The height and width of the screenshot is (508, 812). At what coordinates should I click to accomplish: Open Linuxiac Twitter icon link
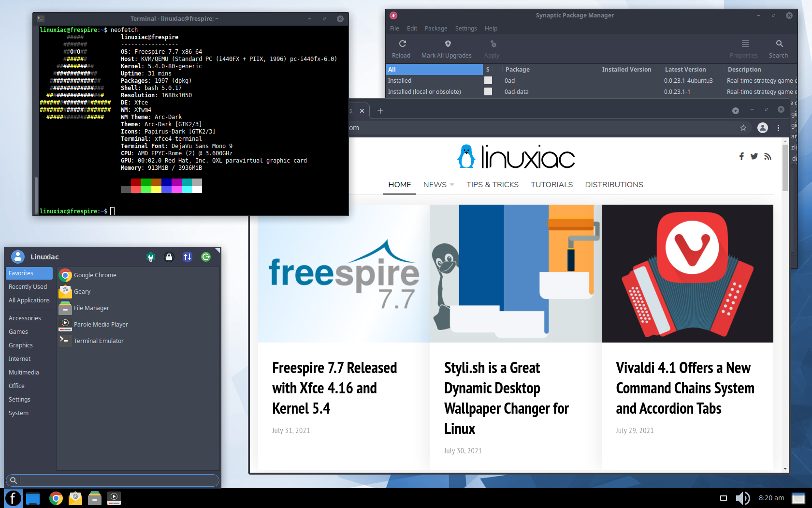(x=754, y=156)
